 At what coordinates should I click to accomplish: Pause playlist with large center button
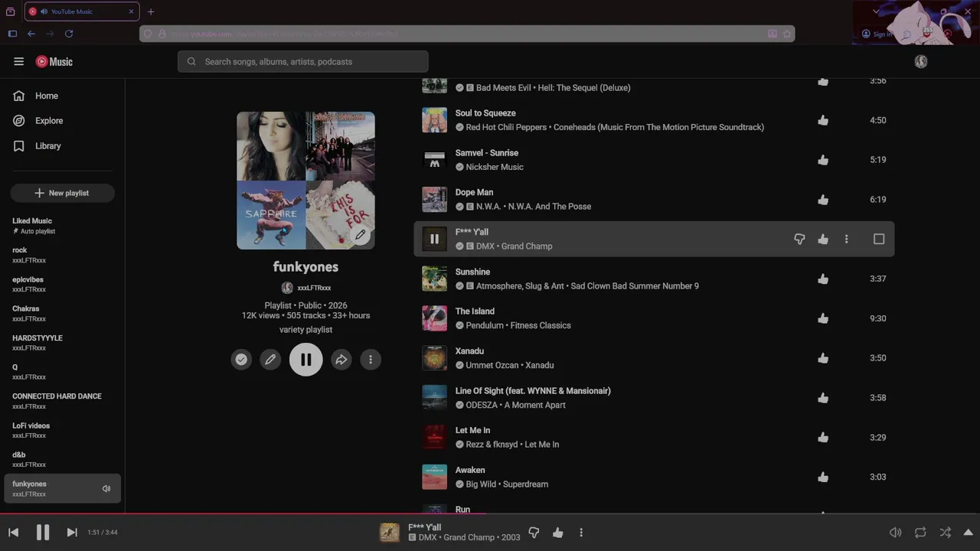click(305, 360)
